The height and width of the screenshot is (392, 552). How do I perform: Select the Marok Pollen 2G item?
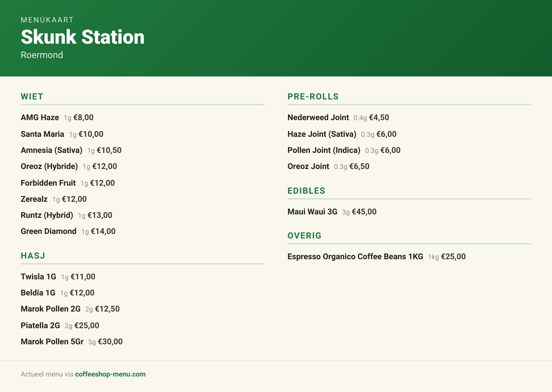(51, 309)
